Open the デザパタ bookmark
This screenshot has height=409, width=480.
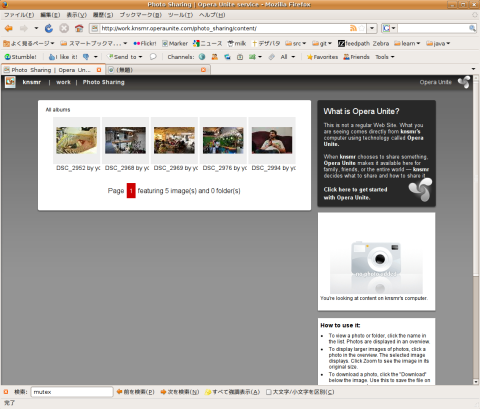tap(266, 43)
